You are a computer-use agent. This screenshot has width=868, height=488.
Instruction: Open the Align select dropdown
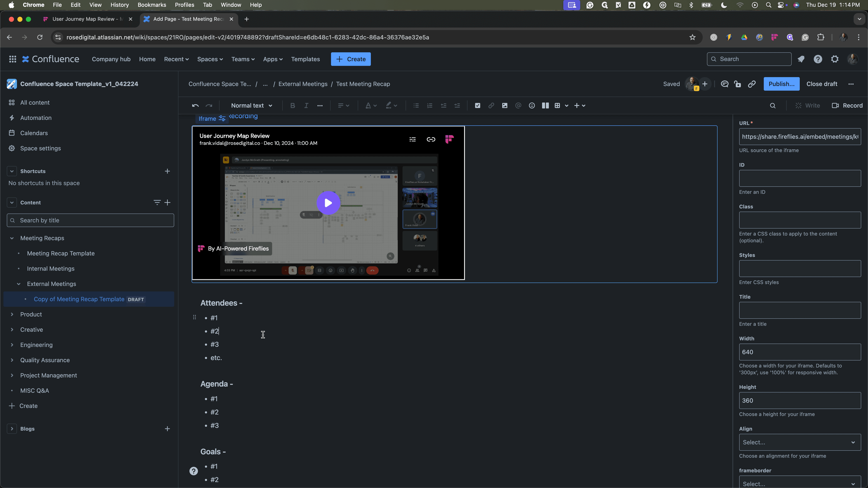(800, 442)
